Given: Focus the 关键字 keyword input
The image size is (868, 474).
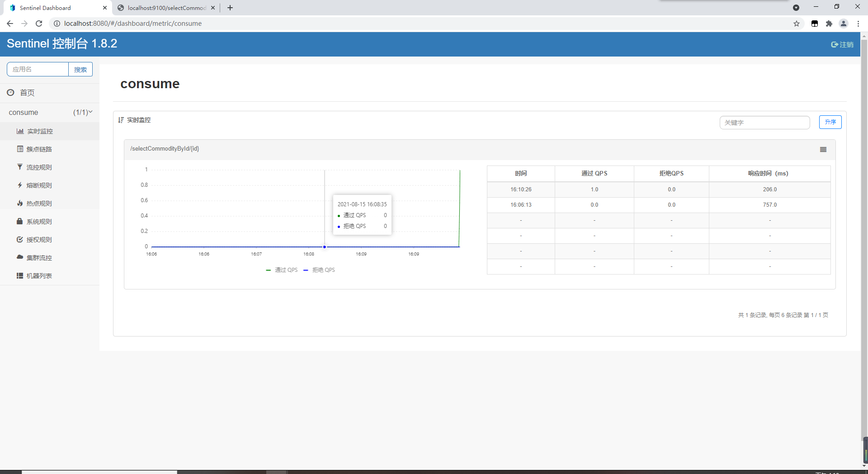Looking at the screenshot, I should pos(764,123).
